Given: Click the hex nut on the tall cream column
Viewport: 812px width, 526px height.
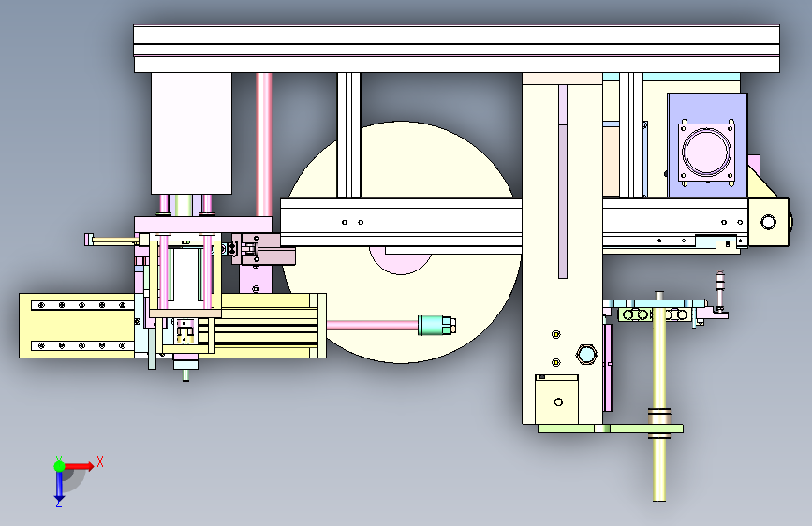Looking at the screenshot, I should point(586,355).
